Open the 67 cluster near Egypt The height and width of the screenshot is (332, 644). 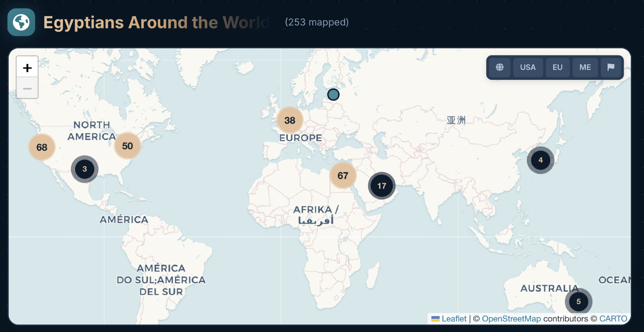tap(343, 175)
